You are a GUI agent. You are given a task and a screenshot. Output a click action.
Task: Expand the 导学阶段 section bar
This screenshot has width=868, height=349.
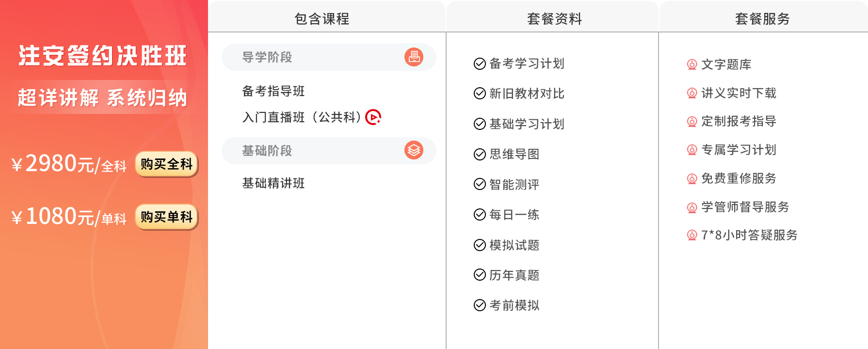point(329,57)
